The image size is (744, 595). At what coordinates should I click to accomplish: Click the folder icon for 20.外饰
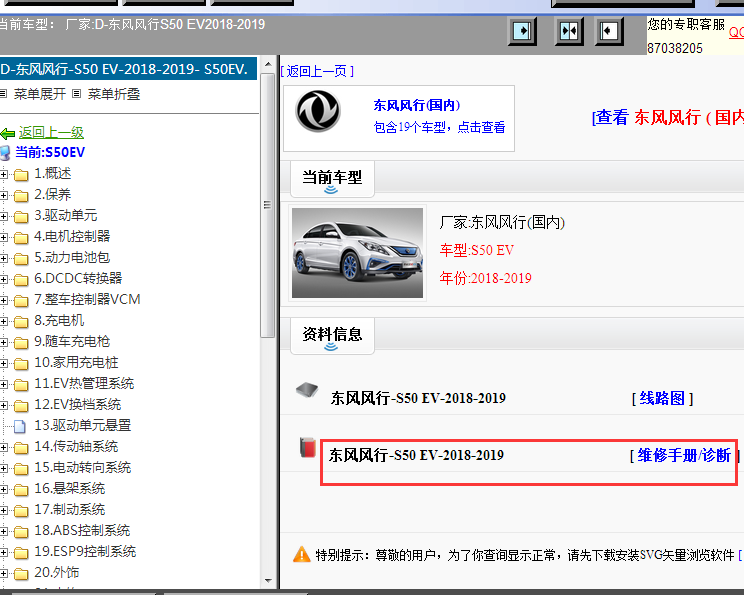click(x=21, y=574)
